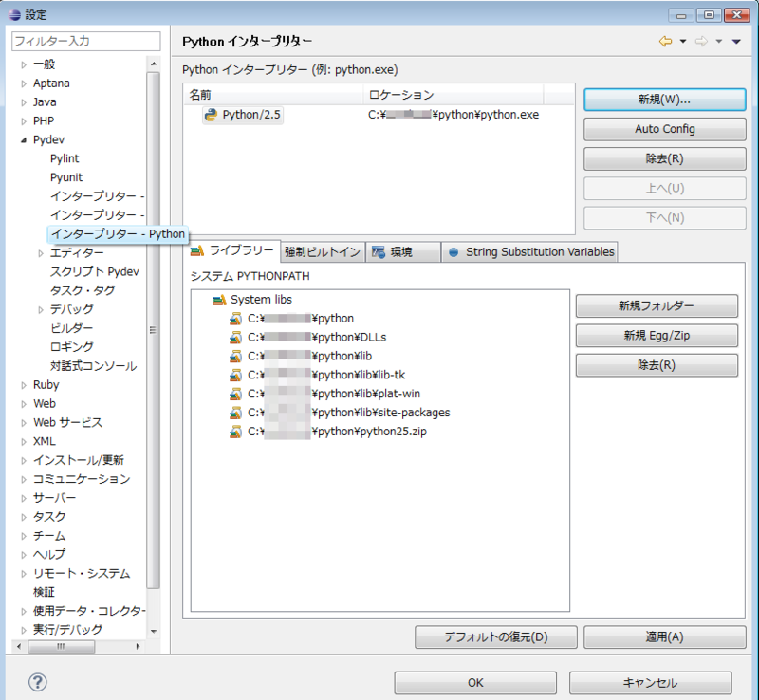Click the icon beside the ¥python¥lib entry

pyautogui.click(x=235, y=357)
